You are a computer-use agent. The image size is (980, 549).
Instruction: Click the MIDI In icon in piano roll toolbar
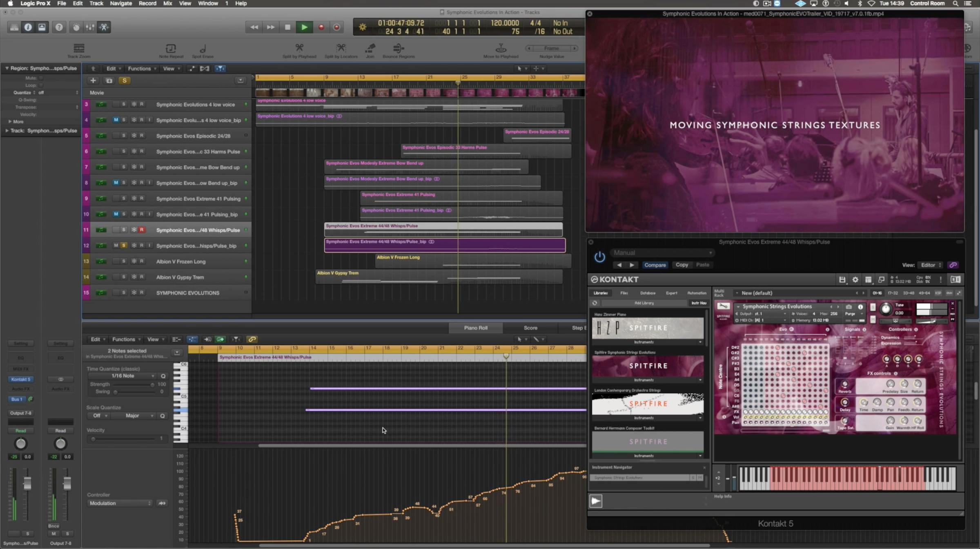[207, 339]
